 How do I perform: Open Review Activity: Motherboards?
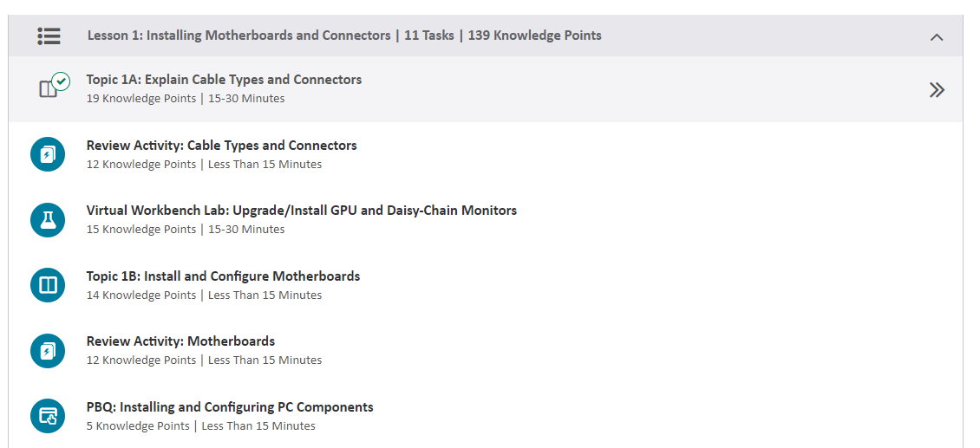click(180, 341)
